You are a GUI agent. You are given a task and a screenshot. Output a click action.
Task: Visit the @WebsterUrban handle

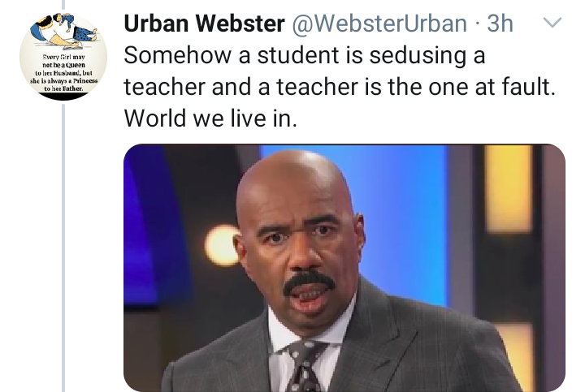379,24
